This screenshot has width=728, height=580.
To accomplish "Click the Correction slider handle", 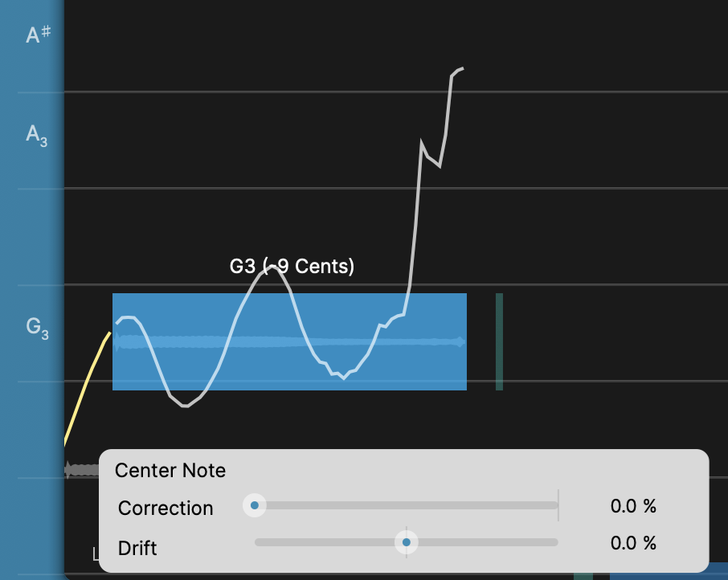I will 255,505.
